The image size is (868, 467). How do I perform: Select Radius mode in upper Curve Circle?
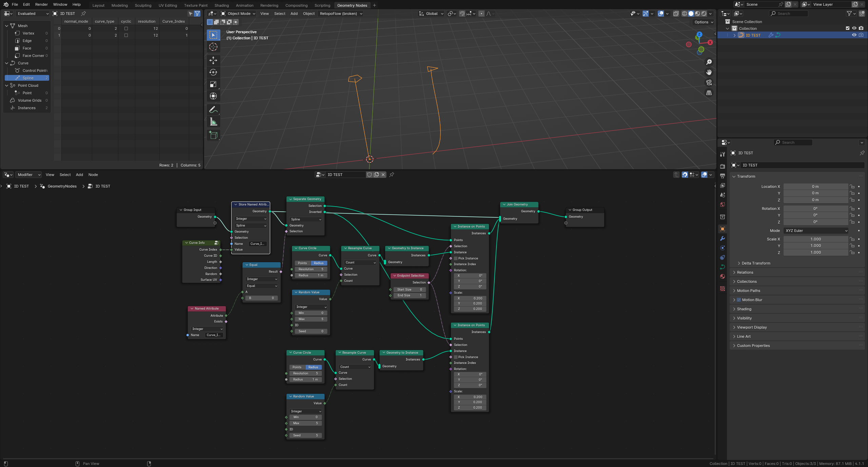(x=319, y=263)
